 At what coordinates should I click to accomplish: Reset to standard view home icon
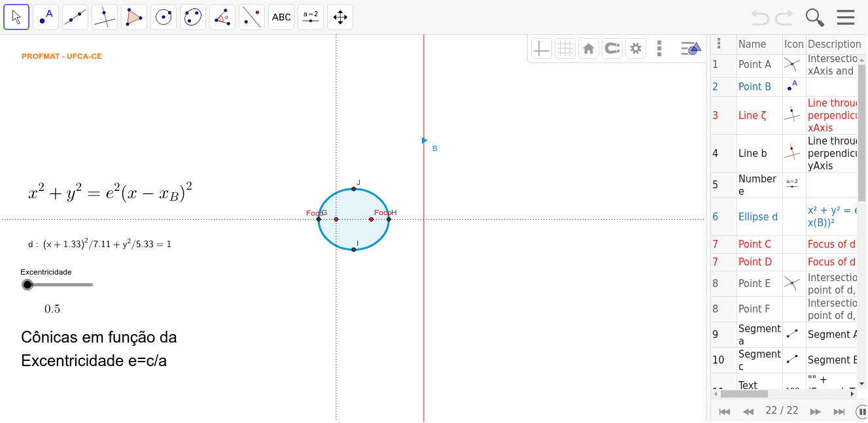589,48
